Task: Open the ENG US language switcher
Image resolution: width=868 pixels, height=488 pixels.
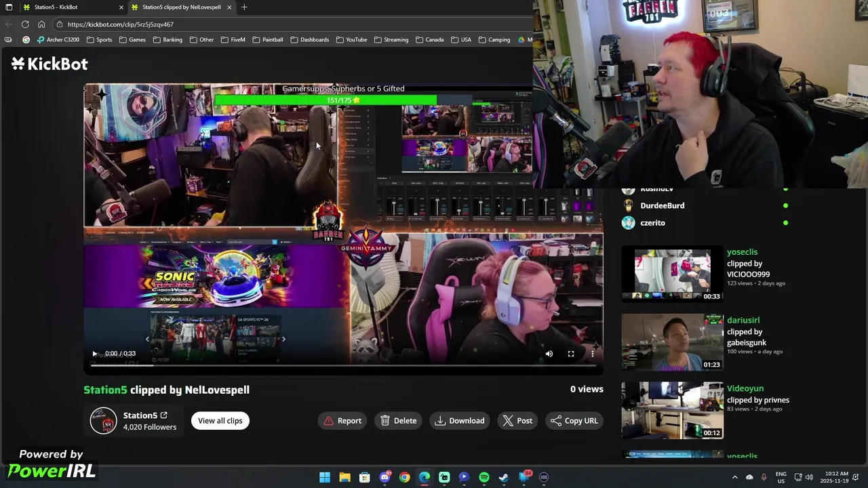Action: 781,477
